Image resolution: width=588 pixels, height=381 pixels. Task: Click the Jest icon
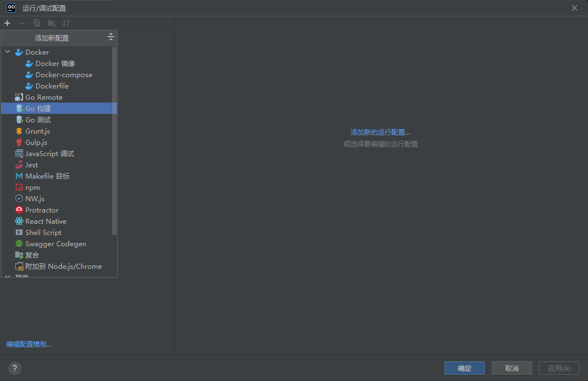coord(19,165)
